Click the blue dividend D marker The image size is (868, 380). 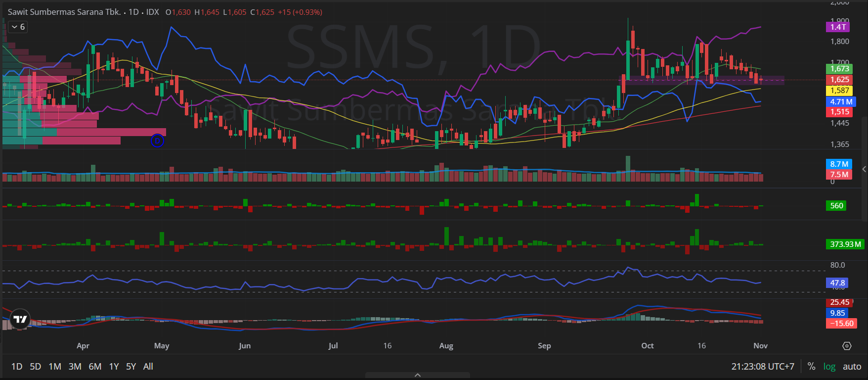pos(157,141)
